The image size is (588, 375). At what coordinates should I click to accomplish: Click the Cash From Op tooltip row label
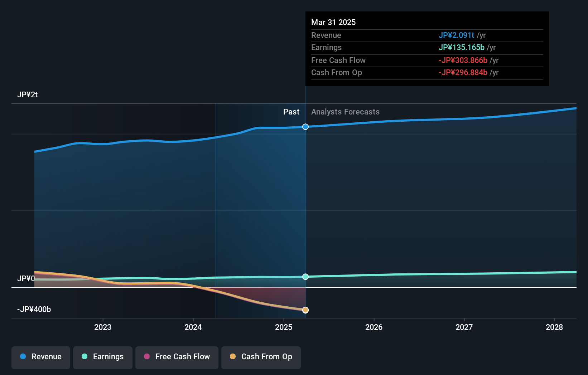(337, 73)
